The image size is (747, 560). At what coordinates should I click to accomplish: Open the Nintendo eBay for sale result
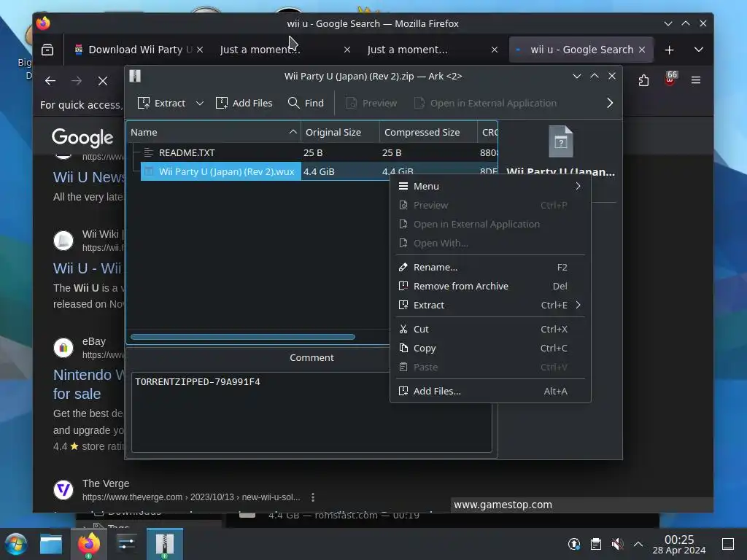tap(88, 384)
